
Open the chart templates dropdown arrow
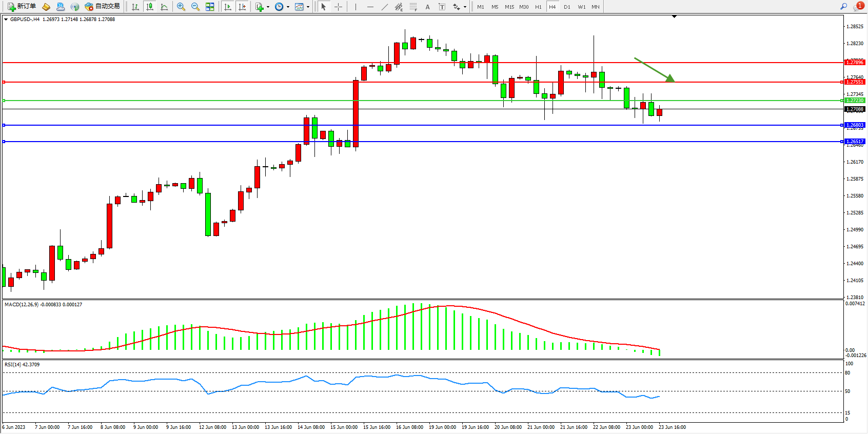308,7
